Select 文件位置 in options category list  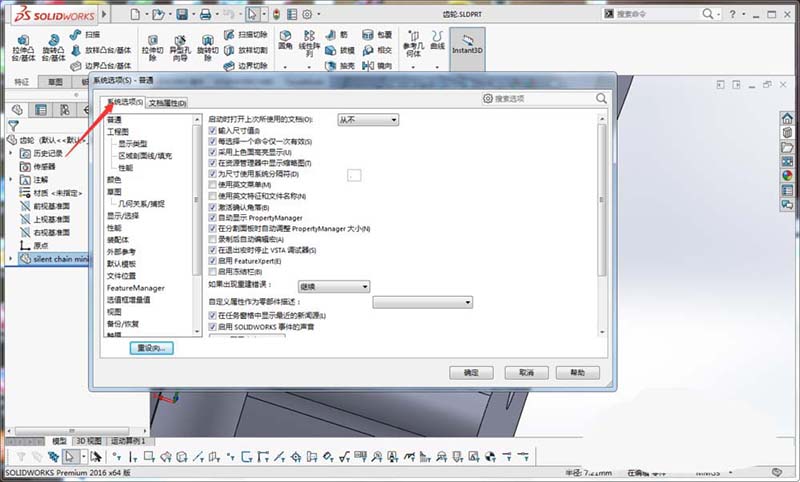click(121, 276)
